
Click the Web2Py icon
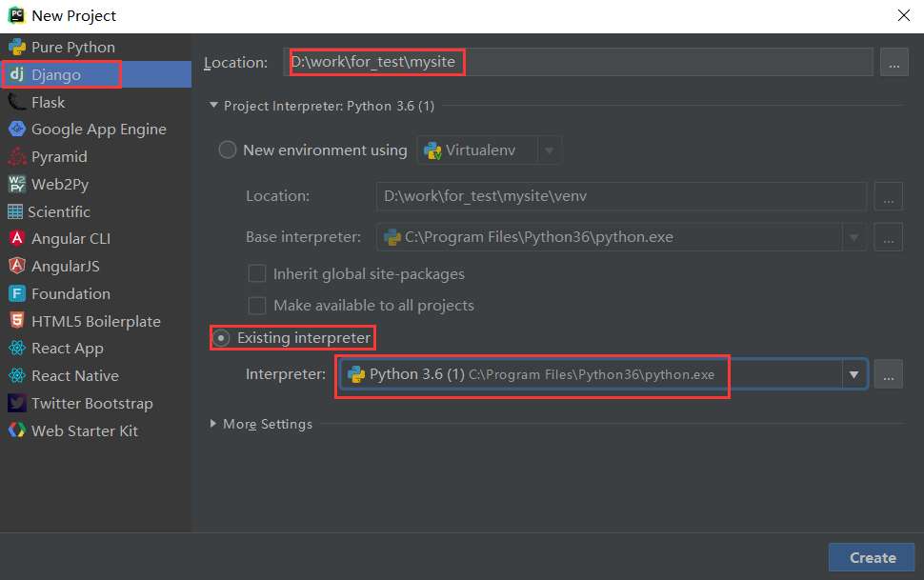(17, 184)
